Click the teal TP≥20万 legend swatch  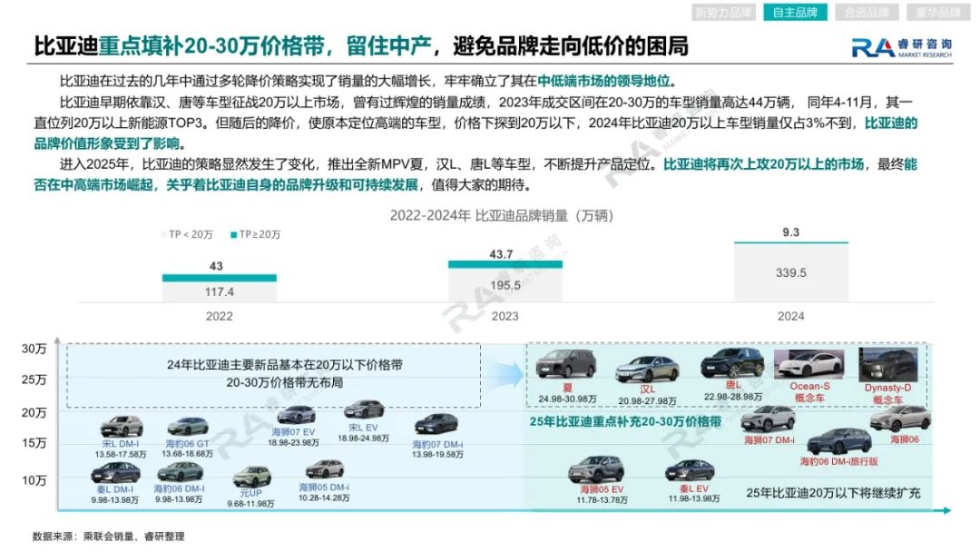[234, 235]
